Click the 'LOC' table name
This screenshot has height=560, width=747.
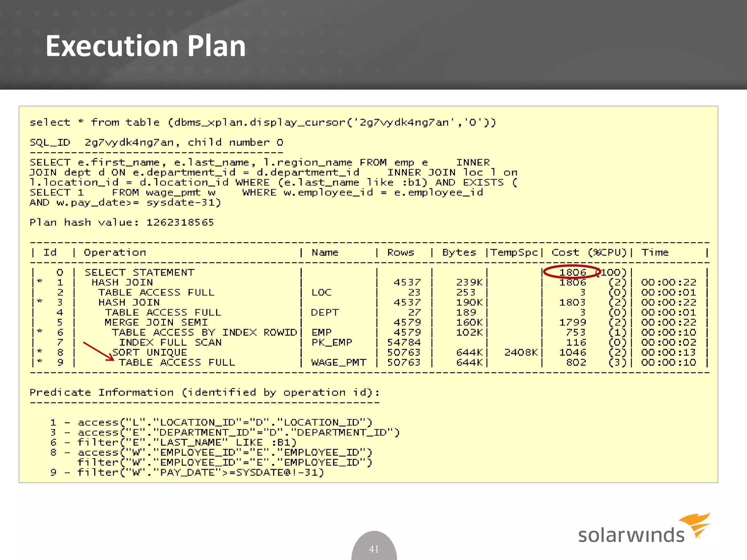click(321, 292)
